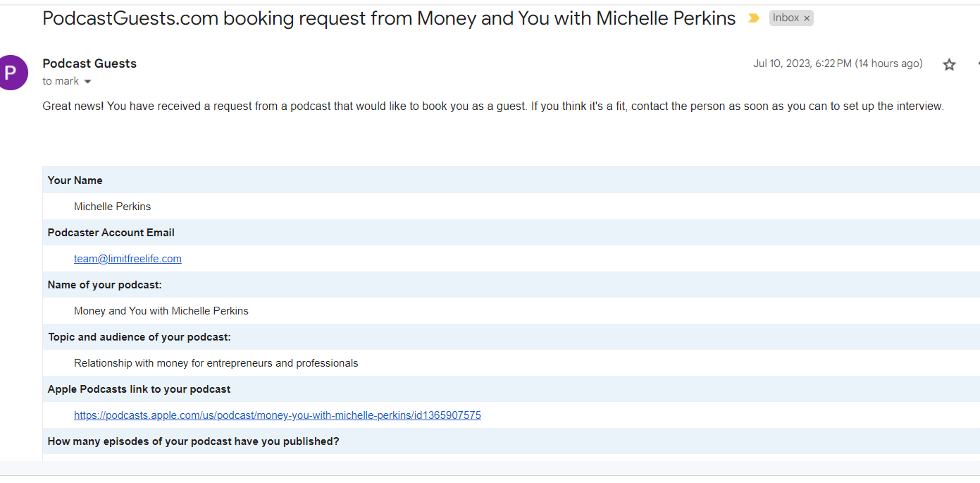Click the email subject line heading
The height and width of the screenshot is (483, 980).
coord(389,18)
